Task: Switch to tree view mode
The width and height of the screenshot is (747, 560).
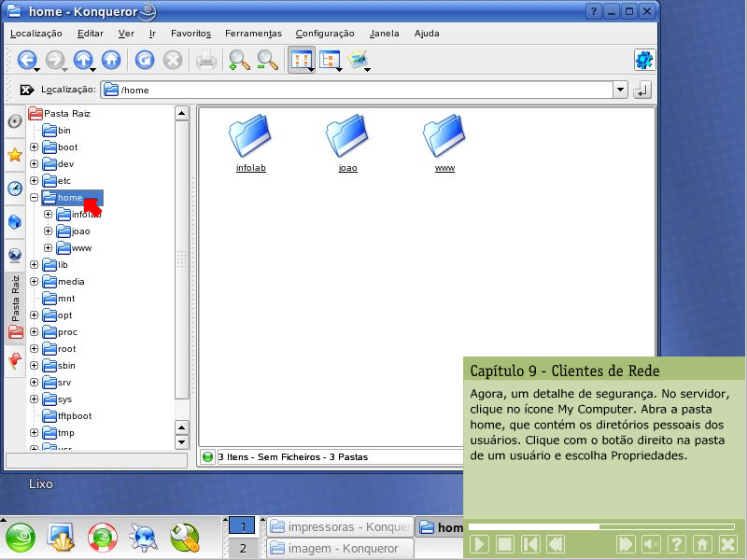Action: (330, 60)
